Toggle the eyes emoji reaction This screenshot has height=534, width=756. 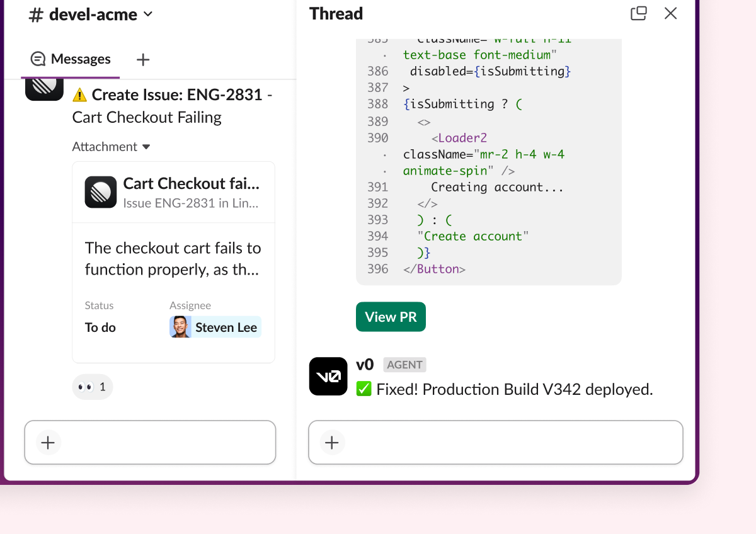click(x=93, y=387)
